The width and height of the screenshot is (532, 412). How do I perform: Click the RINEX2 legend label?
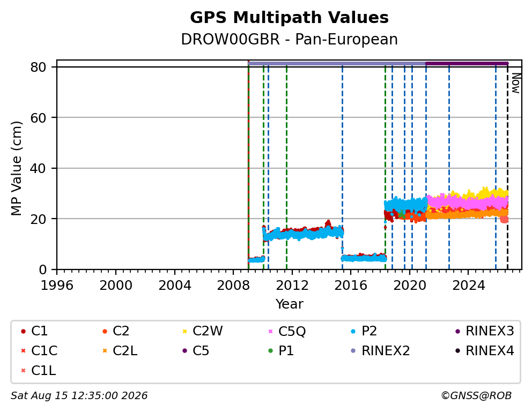pos(386,351)
